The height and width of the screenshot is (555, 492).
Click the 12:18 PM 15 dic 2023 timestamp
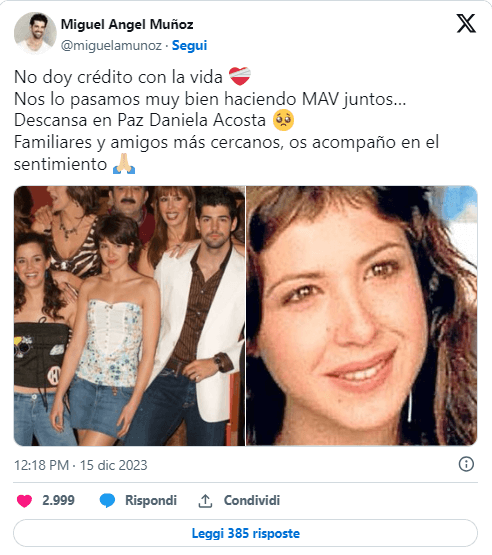click(80, 465)
